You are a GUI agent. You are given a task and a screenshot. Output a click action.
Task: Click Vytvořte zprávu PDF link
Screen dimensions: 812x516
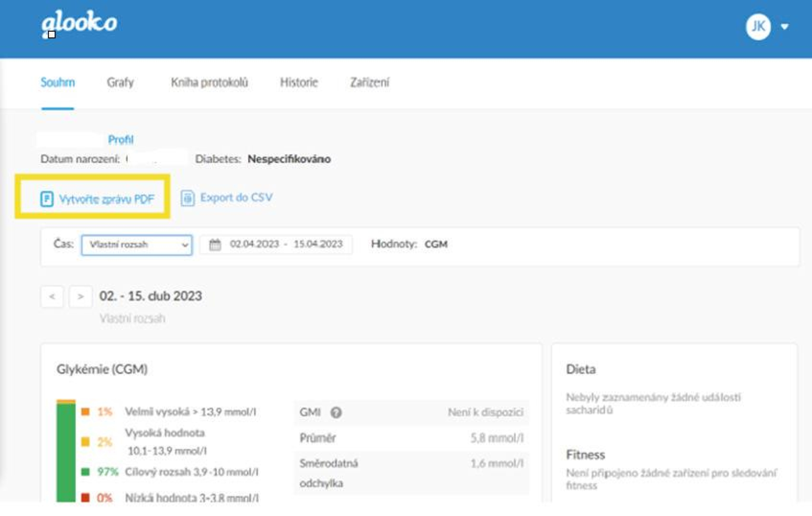click(106, 199)
